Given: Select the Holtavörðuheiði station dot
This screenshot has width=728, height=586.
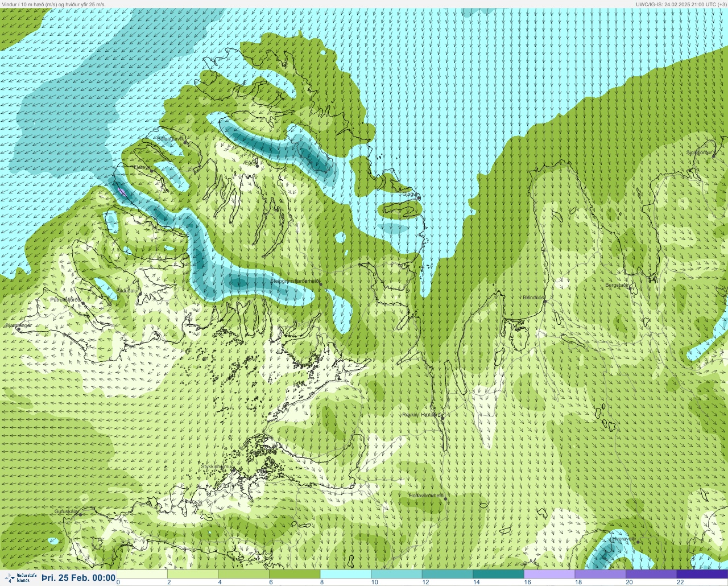Looking at the screenshot, I should click(x=446, y=499).
